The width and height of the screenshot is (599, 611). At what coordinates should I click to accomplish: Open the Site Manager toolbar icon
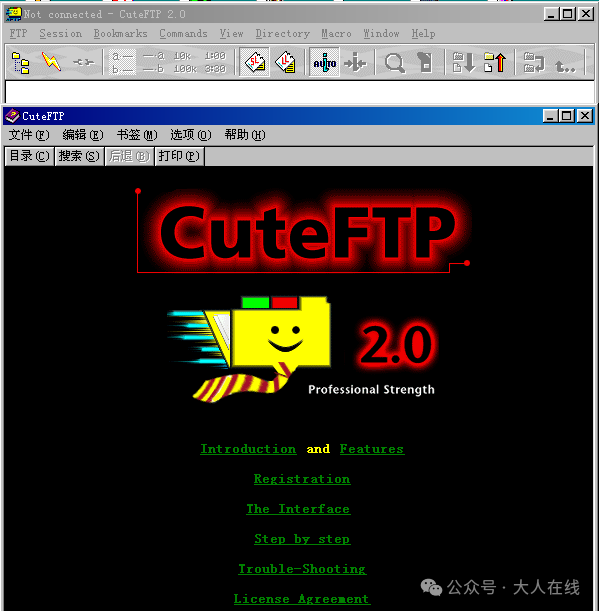(x=20, y=62)
